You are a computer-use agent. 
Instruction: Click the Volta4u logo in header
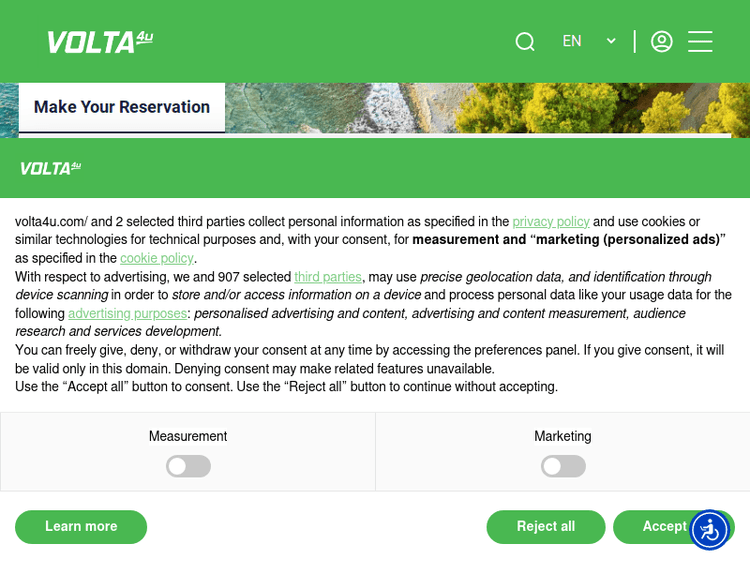click(99, 42)
